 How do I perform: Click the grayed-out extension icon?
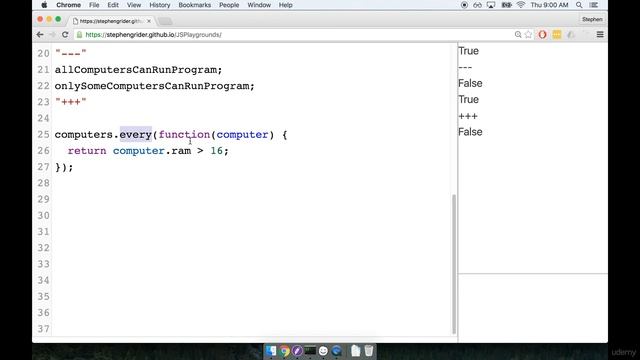point(571,35)
